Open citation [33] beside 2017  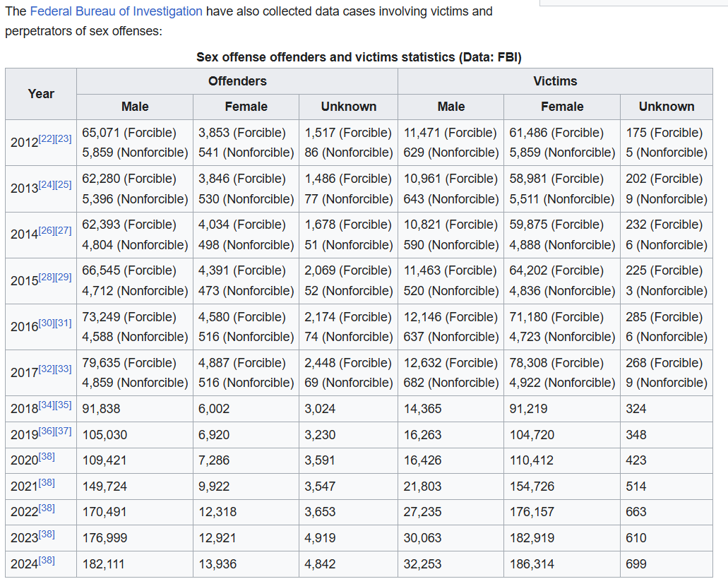point(64,369)
